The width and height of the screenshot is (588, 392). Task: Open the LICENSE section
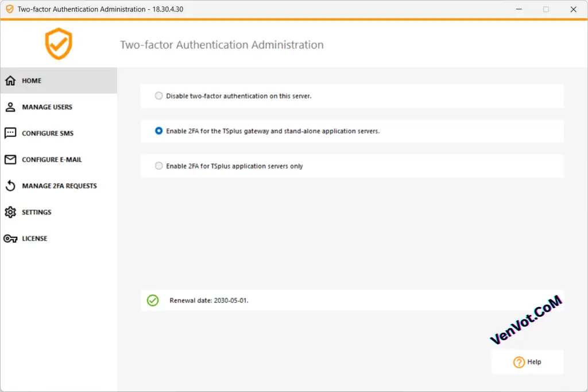(x=59, y=239)
